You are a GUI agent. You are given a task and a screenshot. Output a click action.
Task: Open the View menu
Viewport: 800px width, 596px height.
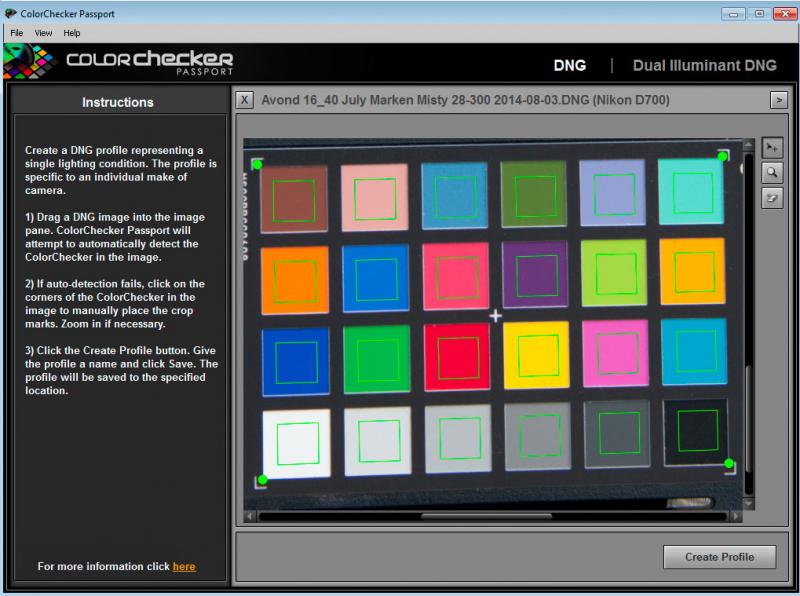(43, 33)
